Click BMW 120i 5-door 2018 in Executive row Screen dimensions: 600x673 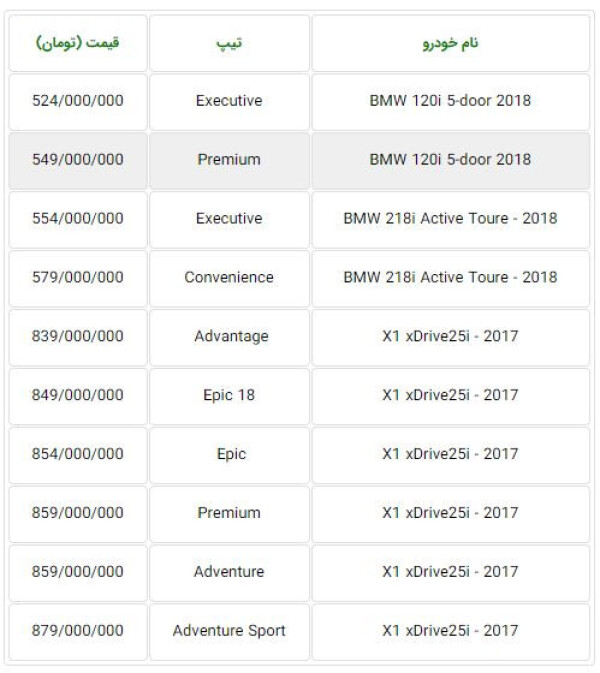point(451,102)
